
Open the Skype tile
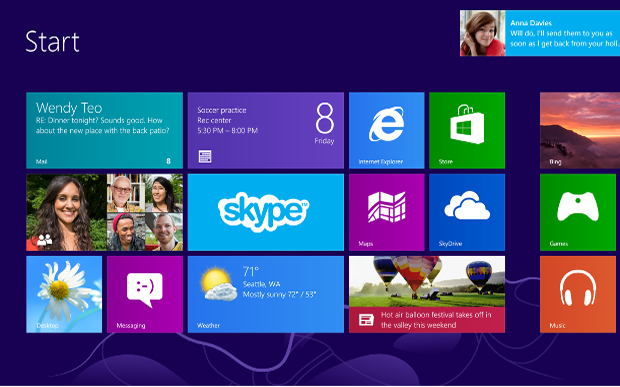266,212
